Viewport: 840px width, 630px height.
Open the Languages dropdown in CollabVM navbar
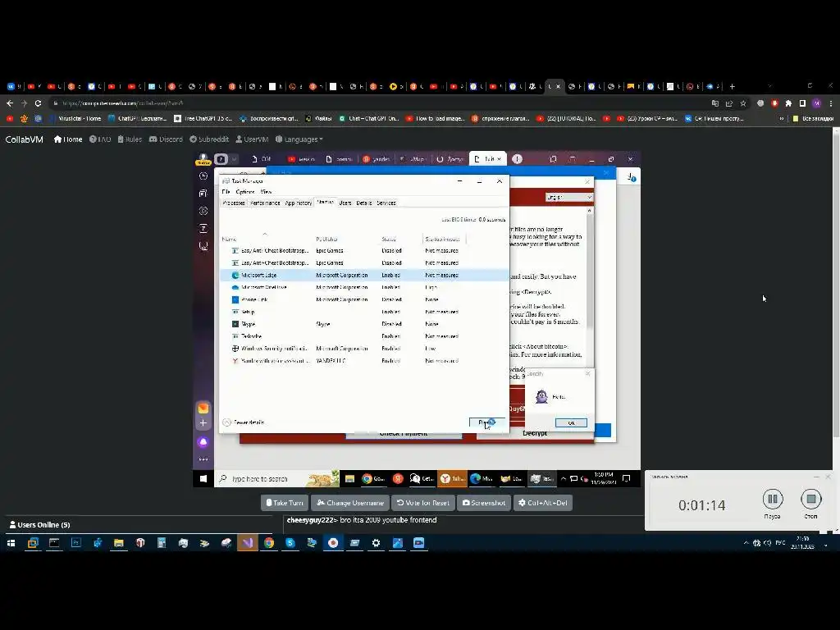tap(299, 139)
